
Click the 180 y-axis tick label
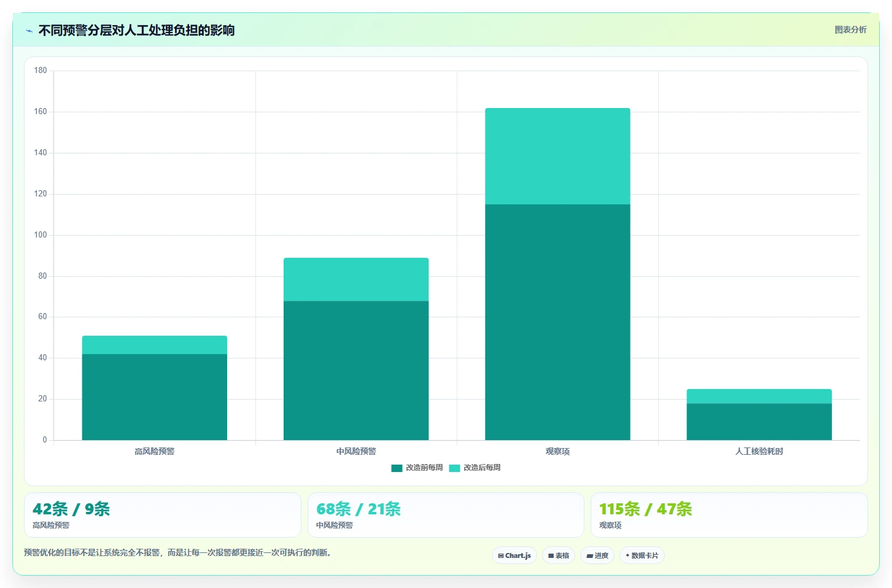(x=41, y=71)
